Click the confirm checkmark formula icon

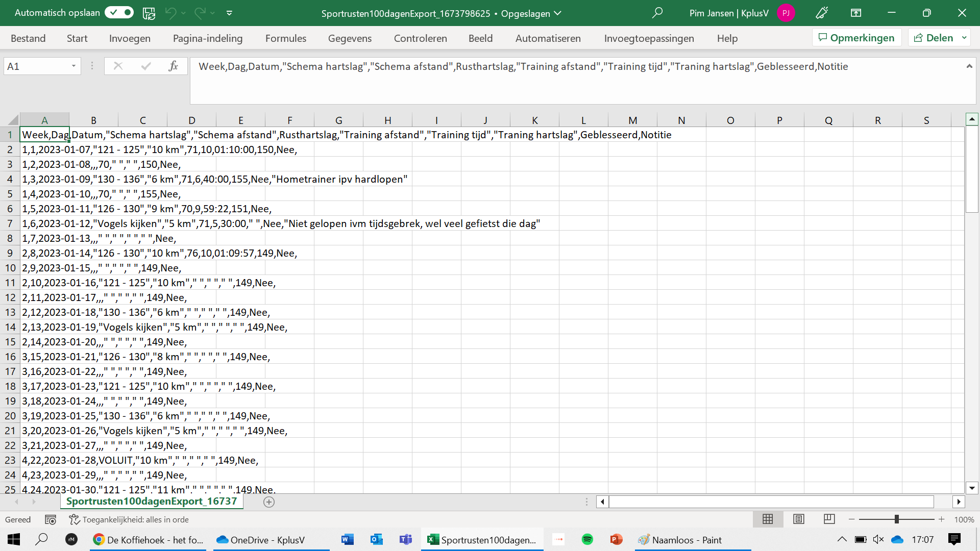coord(146,66)
